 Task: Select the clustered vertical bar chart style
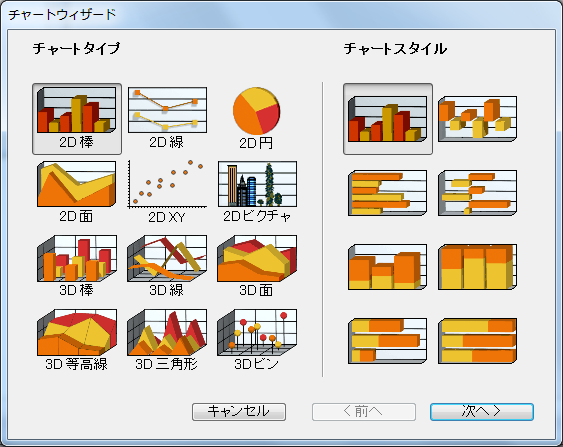coord(388,119)
